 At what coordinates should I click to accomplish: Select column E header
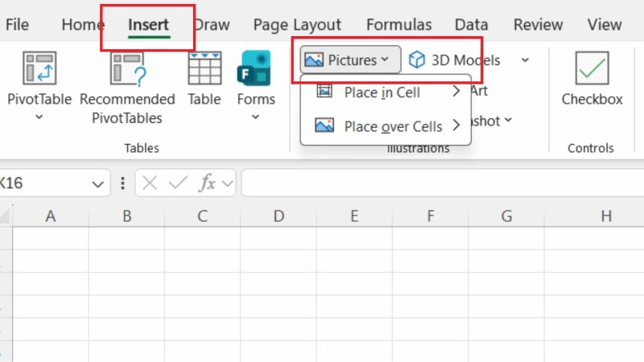354,216
